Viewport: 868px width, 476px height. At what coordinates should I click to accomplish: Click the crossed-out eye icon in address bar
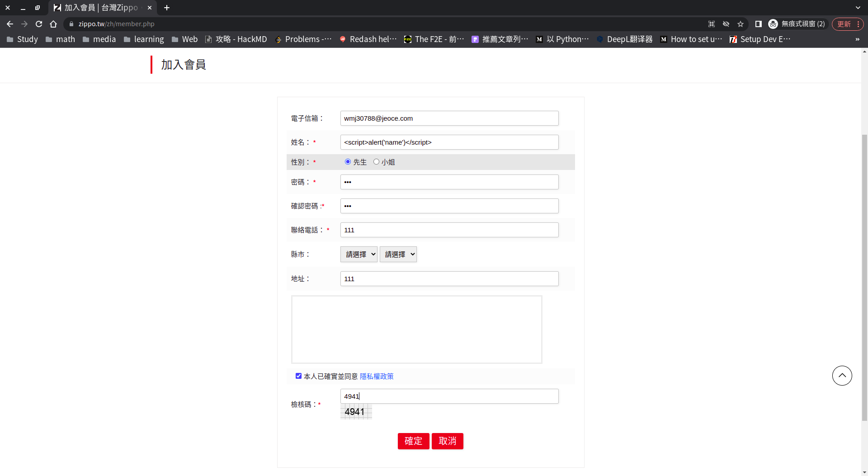(x=726, y=24)
